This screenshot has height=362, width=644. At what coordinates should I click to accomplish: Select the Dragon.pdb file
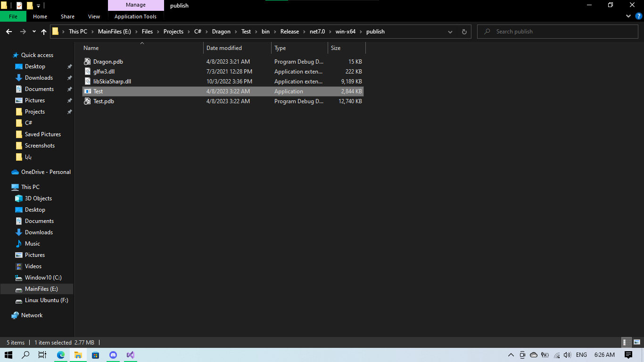click(x=223, y=62)
